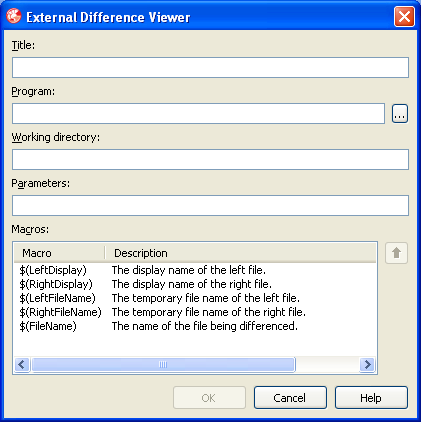Screen dimensions: 422x422
Task: Click the left scroll arrow of the macros list
Action: click(22, 364)
